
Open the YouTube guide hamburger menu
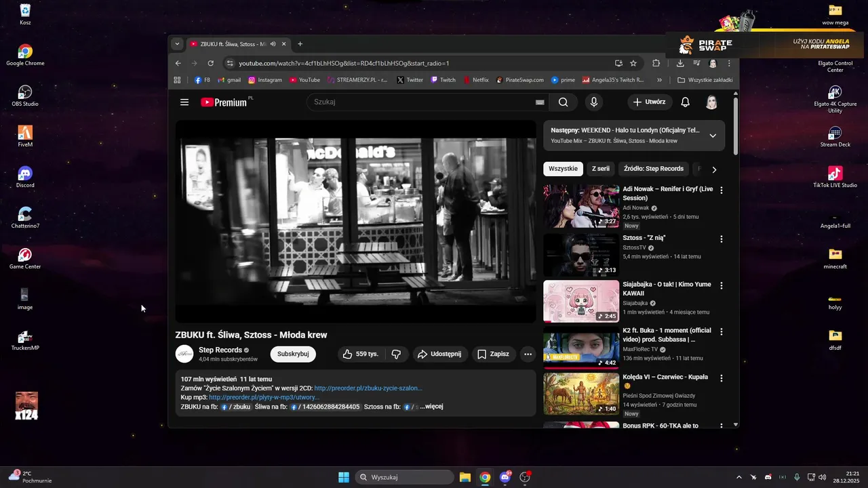click(184, 102)
